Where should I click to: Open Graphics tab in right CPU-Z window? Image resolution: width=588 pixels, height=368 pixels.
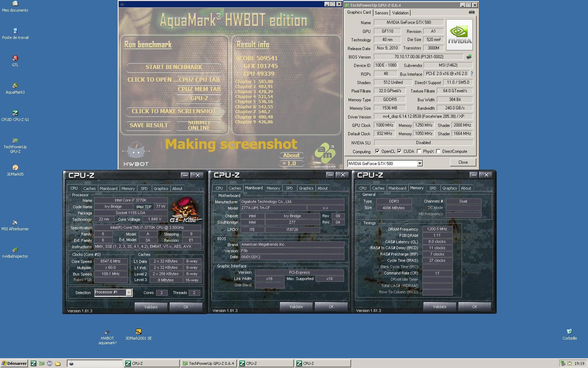point(449,188)
